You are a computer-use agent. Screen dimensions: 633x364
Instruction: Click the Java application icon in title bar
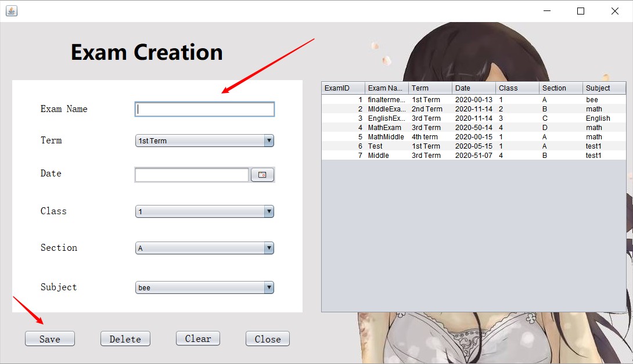click(11, 10)
